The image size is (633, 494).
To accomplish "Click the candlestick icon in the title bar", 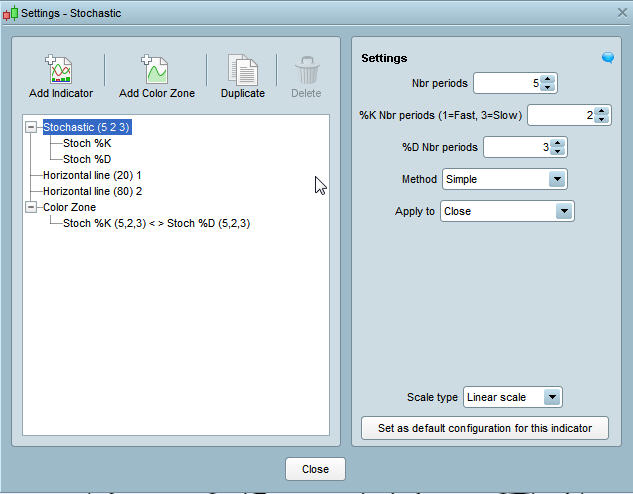I will 10,13.
